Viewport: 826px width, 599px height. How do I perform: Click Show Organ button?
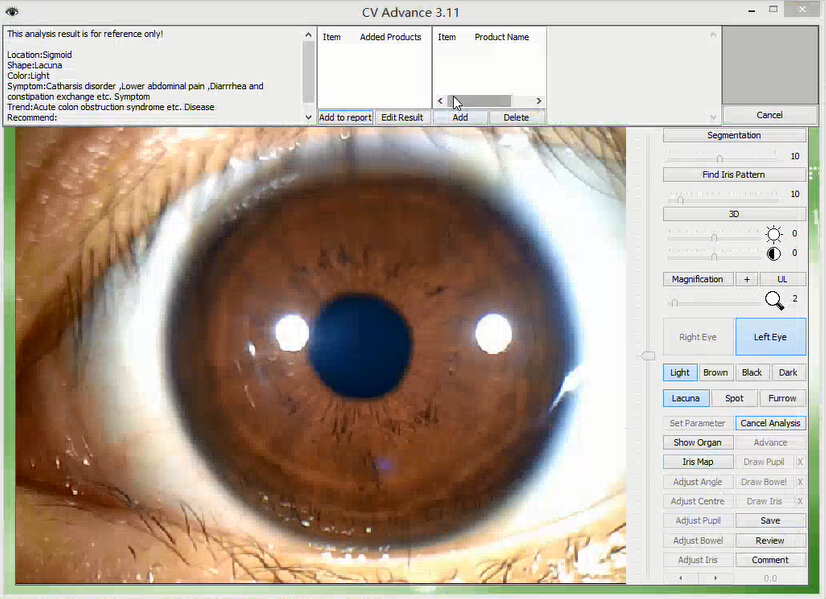(x=697, y=442)
